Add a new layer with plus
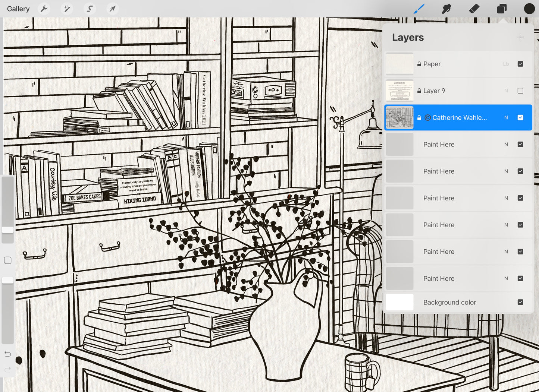 coord(520,37)
